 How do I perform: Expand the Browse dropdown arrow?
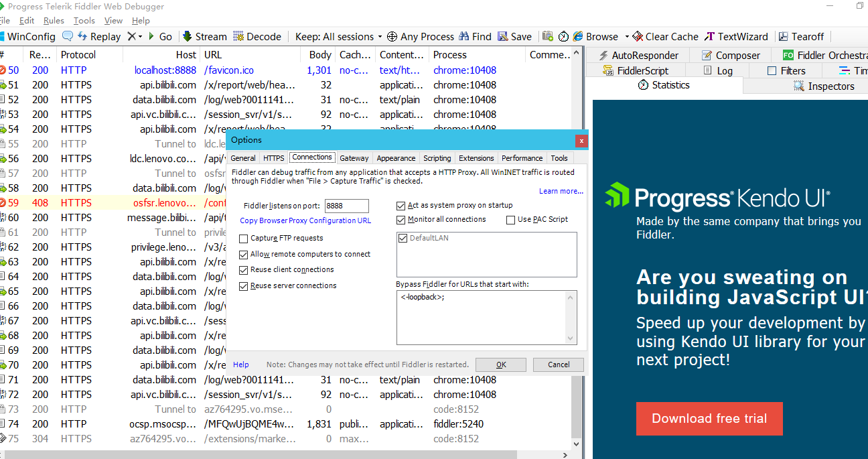627,37
